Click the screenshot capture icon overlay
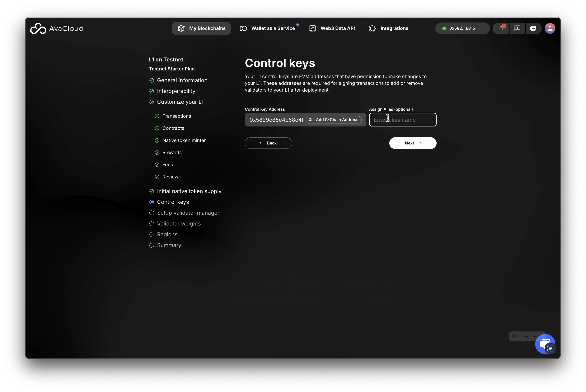This screenshot has height=392, width=586. click(550, 349)
